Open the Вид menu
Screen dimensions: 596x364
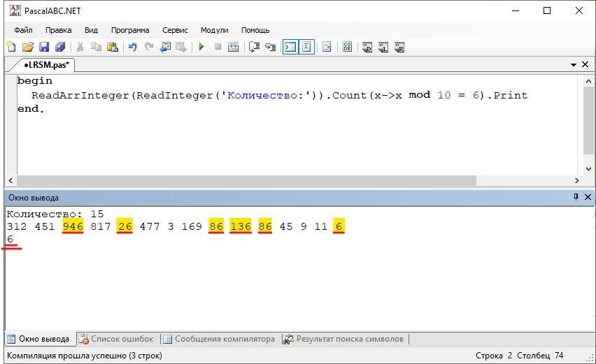pyautogui.click(x=91, y=30)
